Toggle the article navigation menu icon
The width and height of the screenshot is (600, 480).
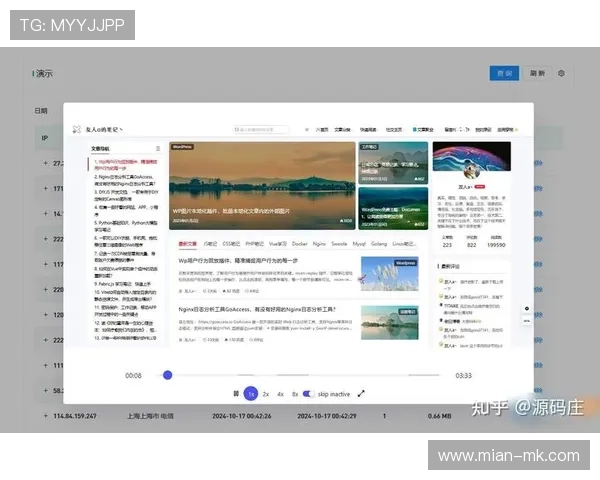pyautogui.click(x=157, y=148)
